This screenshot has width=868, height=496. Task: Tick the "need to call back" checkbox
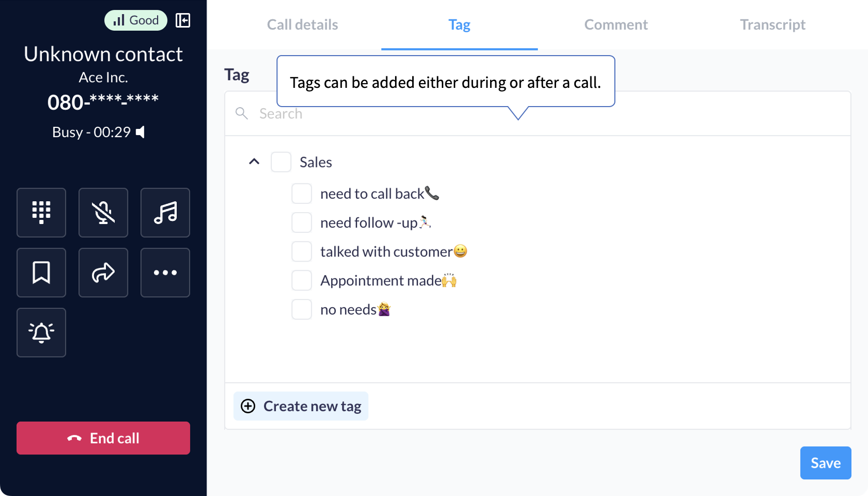(301, 193)
